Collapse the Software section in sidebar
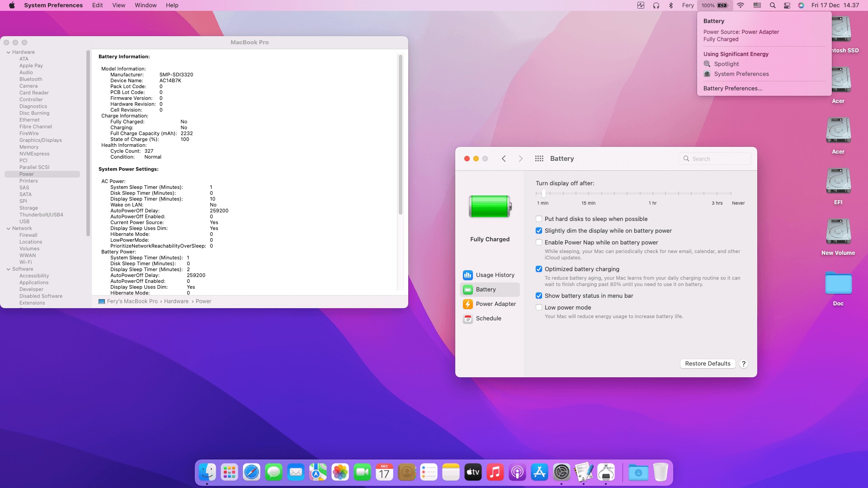 click(x=9, y=269)
